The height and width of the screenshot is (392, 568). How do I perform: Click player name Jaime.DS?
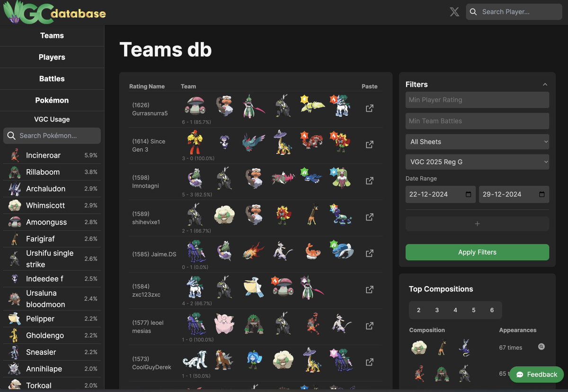[x=164, y=254]
